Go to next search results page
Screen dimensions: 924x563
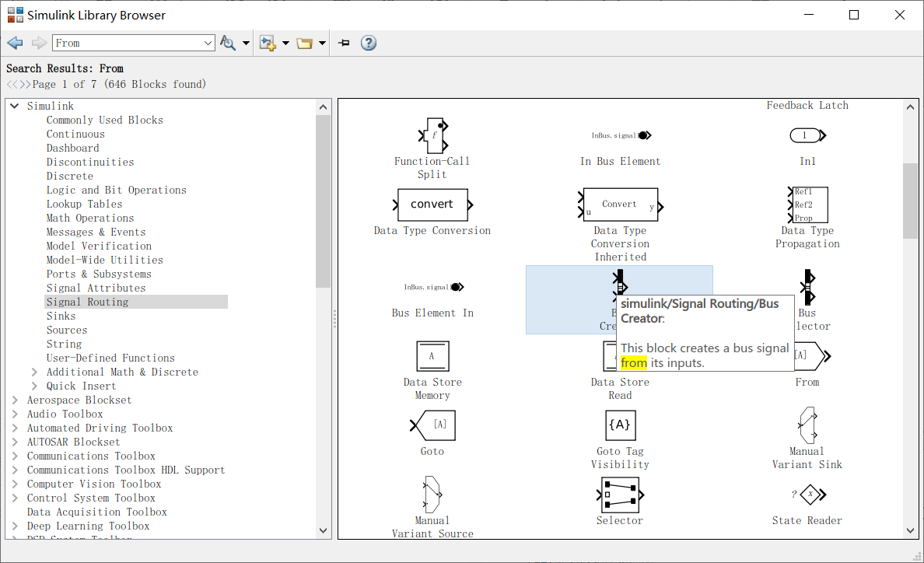tap(26, 84)
